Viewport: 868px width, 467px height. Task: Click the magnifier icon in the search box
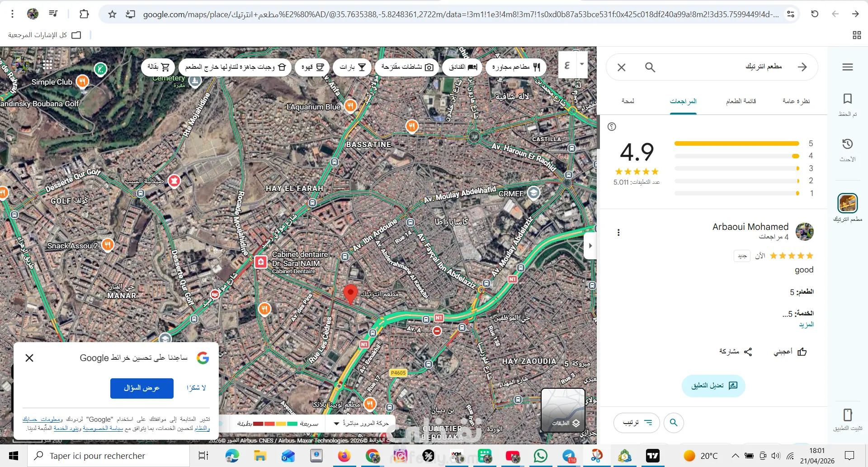650,67
